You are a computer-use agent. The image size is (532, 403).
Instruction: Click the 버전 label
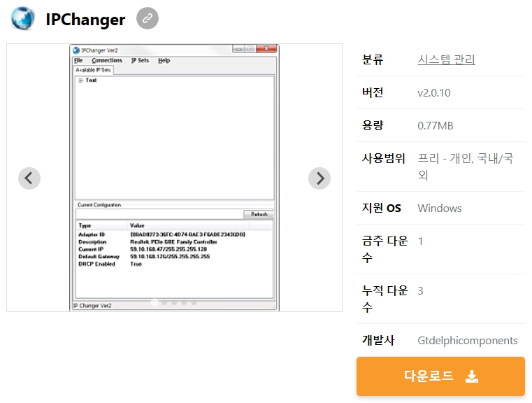pos(373,92)
